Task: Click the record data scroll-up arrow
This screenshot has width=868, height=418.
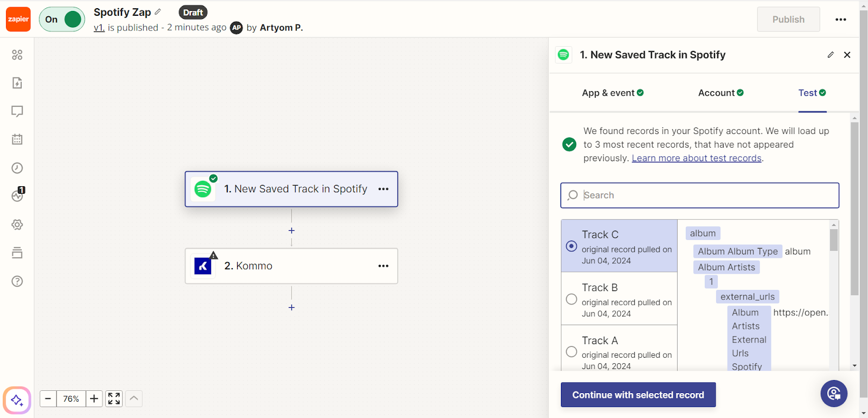Action: tap(834, 224)
